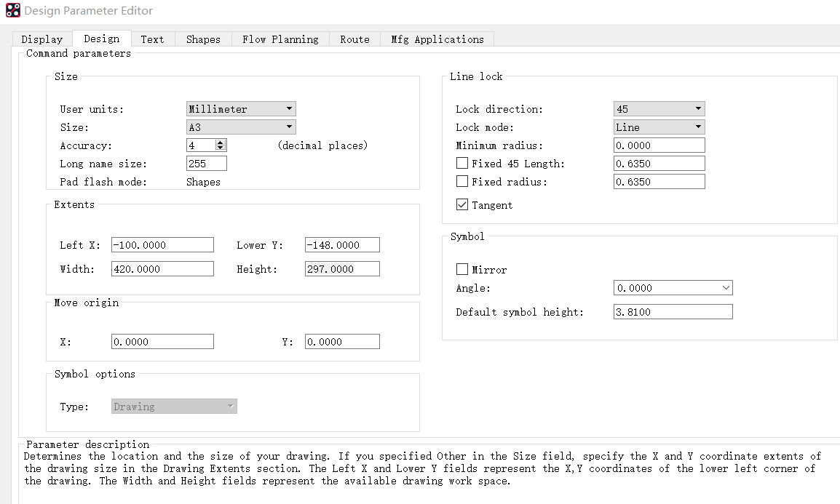The width and height of the screenshot is (840, 504).
Task: Uncheck the Tangent checkbox
Action: tap(461, 204)
